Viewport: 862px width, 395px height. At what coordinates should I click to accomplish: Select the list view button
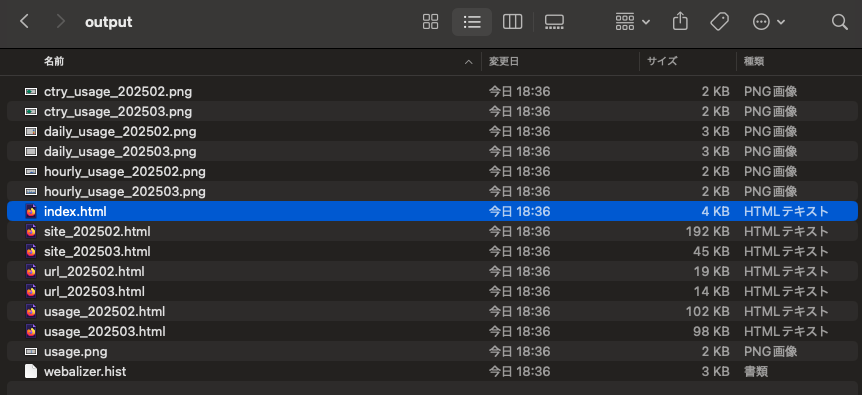coord(472,22)
